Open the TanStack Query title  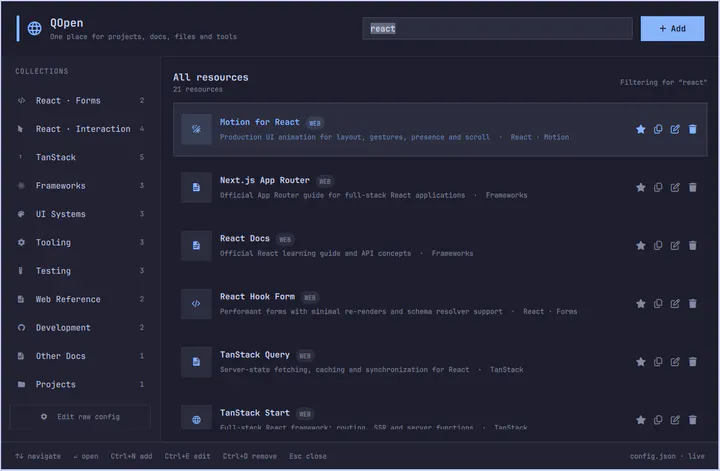[x=255, y=355]
